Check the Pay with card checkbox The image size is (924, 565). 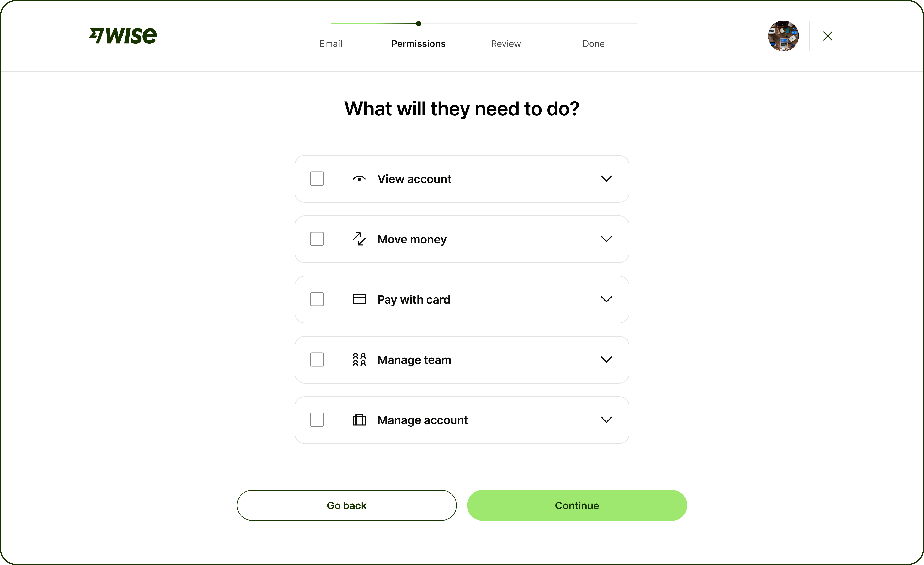click(x=317, y=299)
